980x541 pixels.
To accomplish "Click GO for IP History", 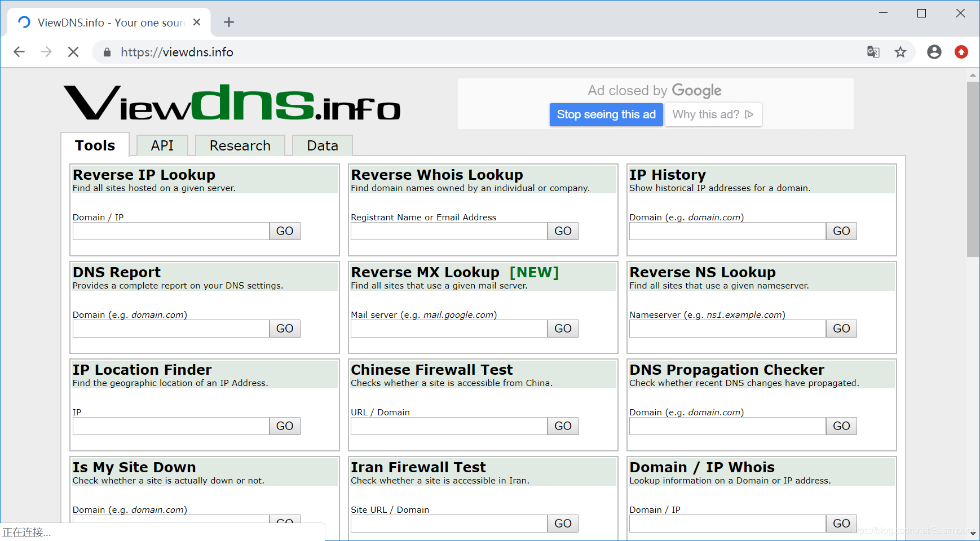I will (x=841, y=231).
